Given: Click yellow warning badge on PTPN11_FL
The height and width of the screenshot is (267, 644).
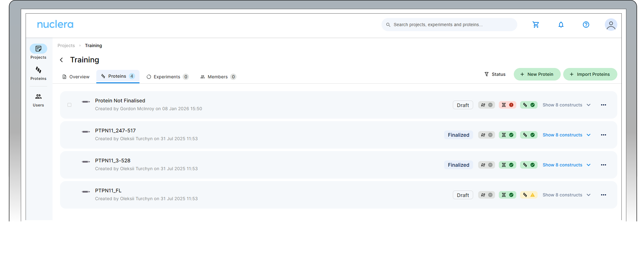Looking at the screenshot, I should (529, 195).
